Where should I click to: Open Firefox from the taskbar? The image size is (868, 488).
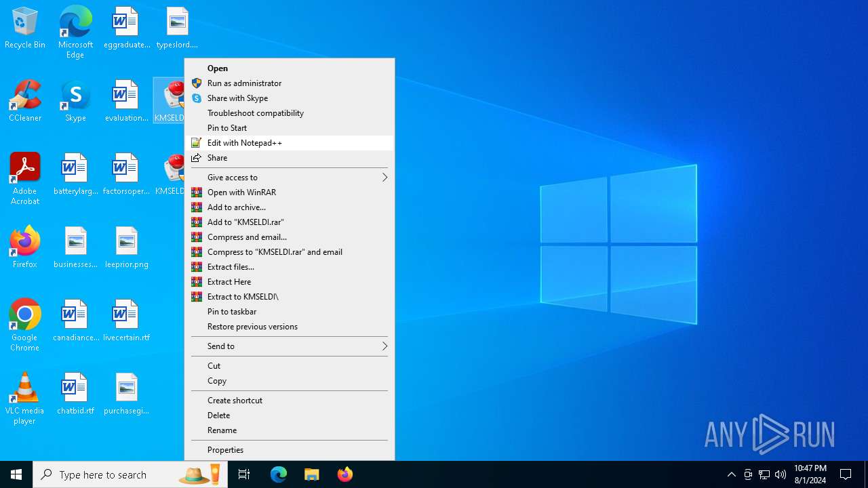pos(345,474)
